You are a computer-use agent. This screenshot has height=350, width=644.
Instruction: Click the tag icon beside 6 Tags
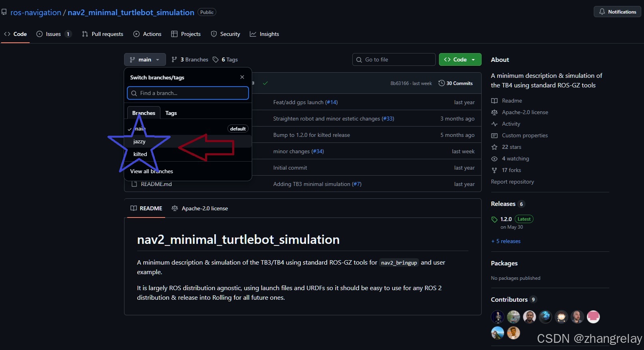(x=216, y=59)
